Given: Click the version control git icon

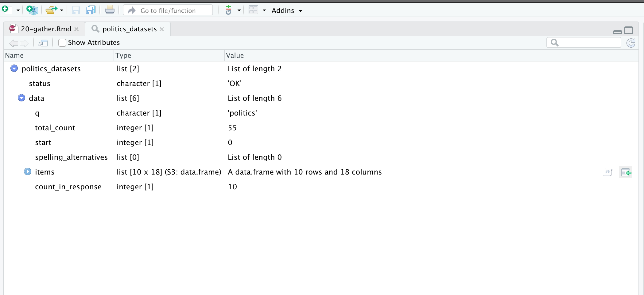Looking at the screenshot, I should 228,10.
